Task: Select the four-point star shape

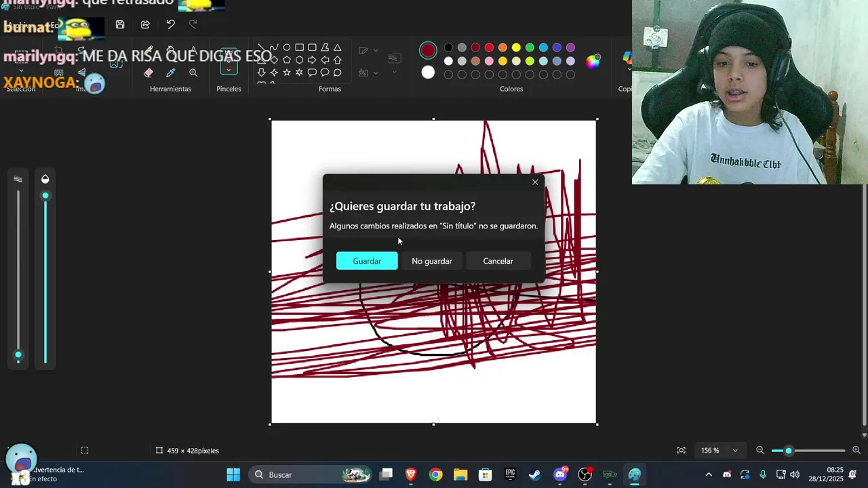Action: click(274, 73)
